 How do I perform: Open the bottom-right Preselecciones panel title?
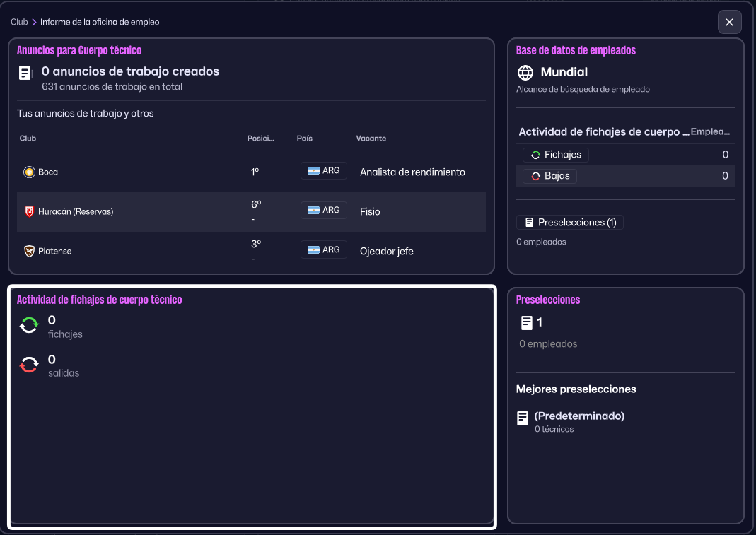(547, 300)
